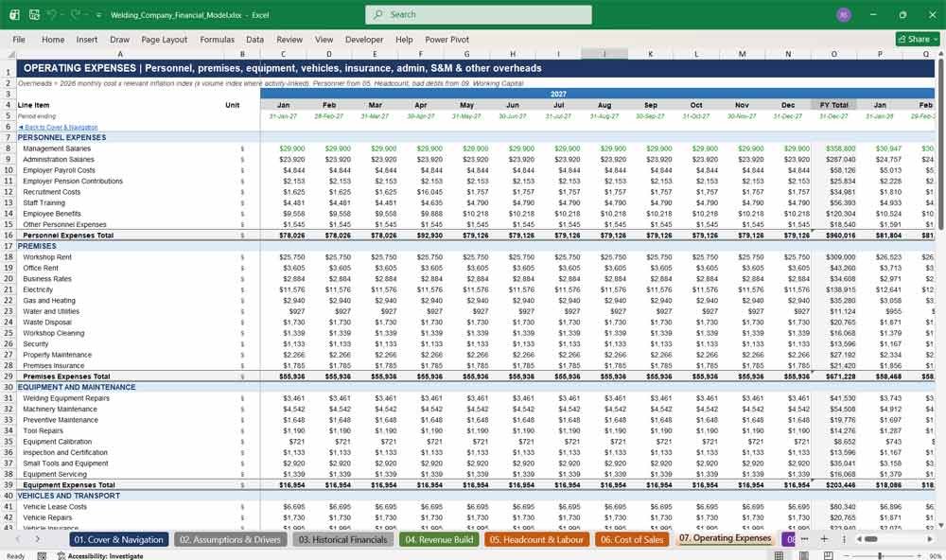Click into the Search box
This screenshot has height=560, width=946.
point(479,14)
